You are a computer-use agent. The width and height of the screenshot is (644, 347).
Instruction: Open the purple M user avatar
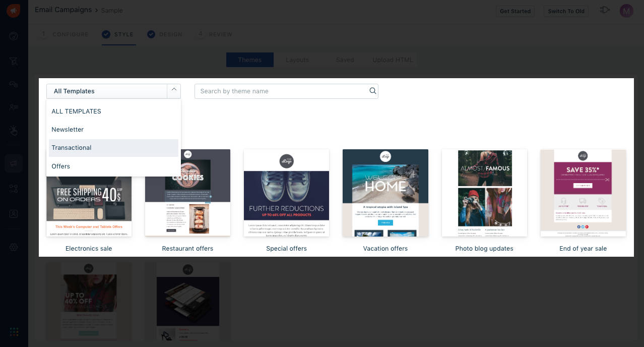pos(626,11)
